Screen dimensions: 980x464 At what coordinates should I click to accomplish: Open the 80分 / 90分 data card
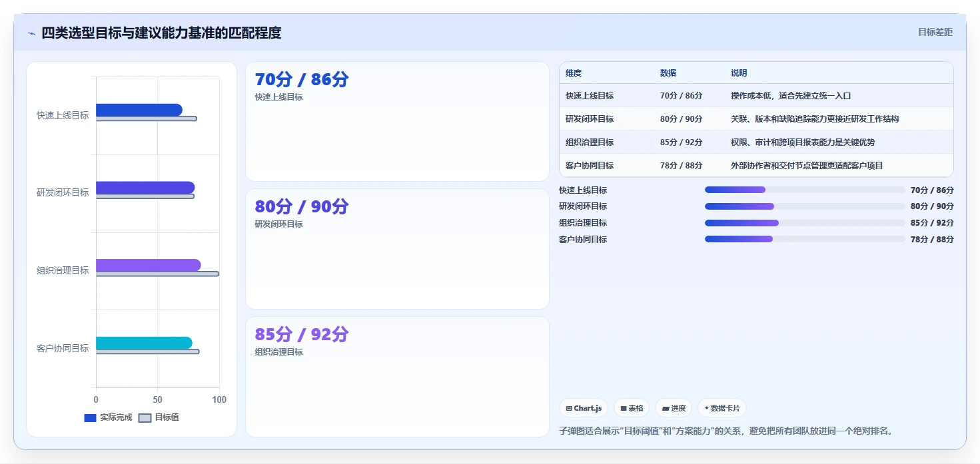pos(397,249)
